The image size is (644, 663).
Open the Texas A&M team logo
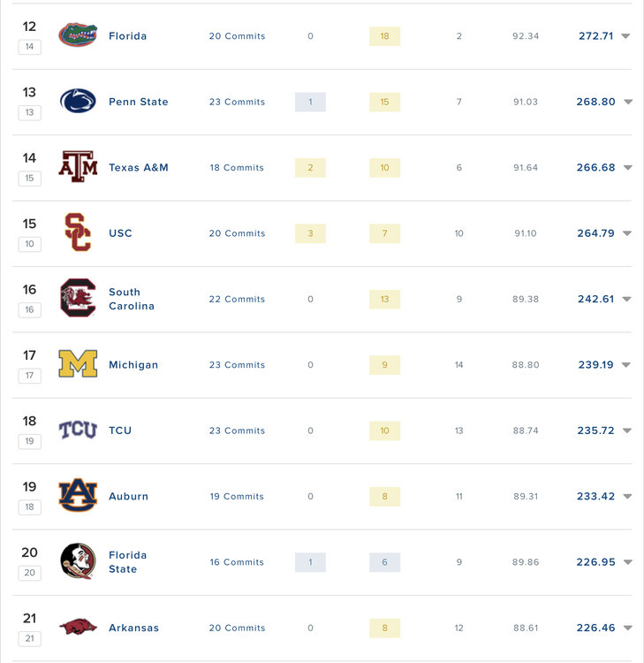78,167
